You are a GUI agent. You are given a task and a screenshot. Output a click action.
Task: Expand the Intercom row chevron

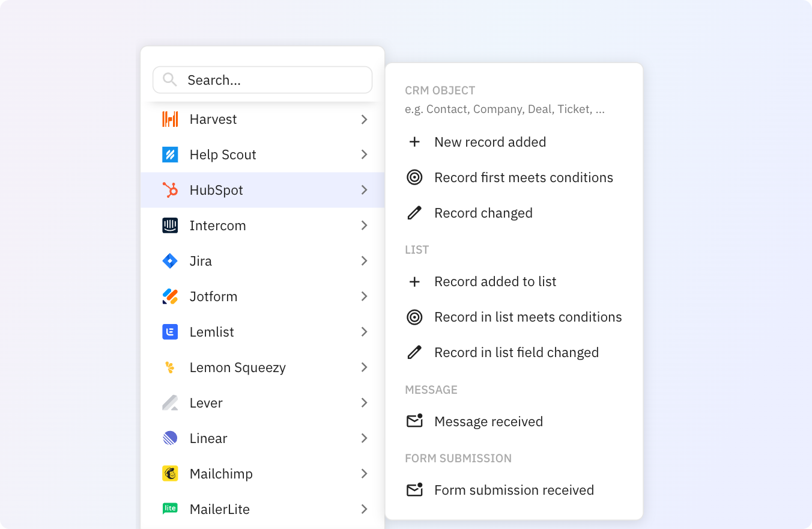coord(364,225)
